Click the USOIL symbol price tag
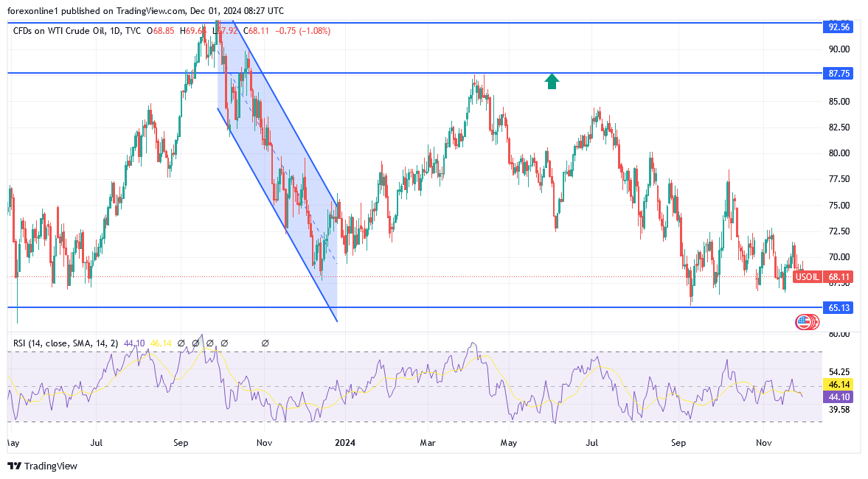868x479 pixels. (807, 277)
